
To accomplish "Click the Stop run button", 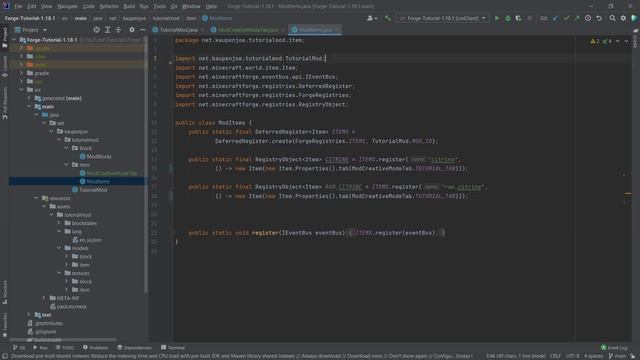I will coord(529,18).
